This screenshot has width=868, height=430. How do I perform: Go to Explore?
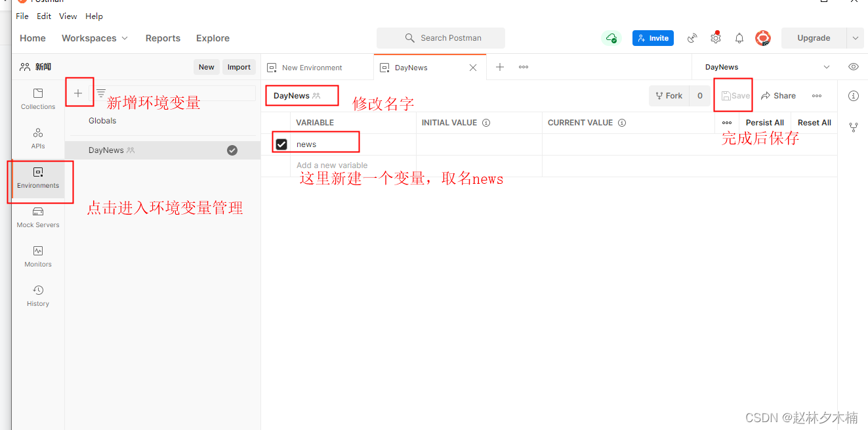(213, 38)
